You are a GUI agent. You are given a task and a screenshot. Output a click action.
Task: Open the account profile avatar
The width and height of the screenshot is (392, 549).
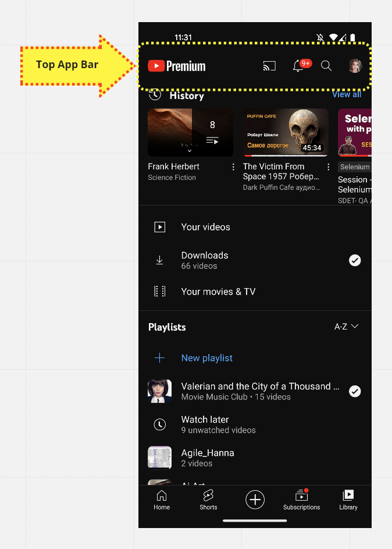(355, 65)
